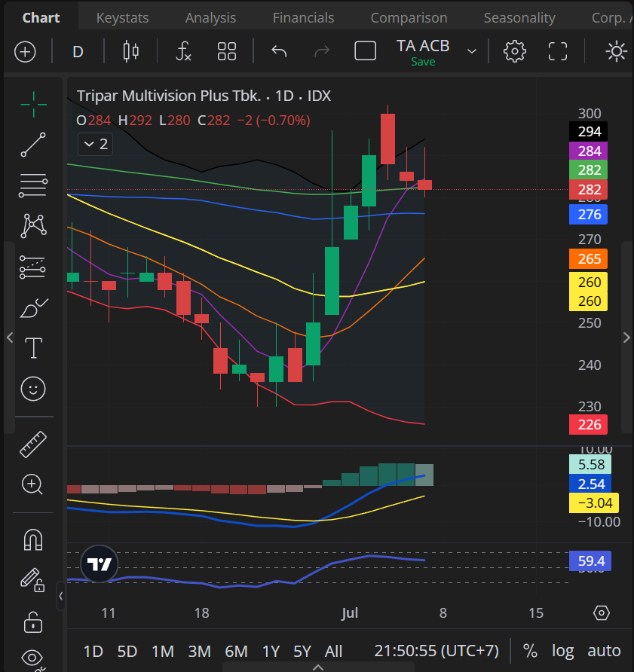Switch to the Financials tab

(x=303, y=18)
